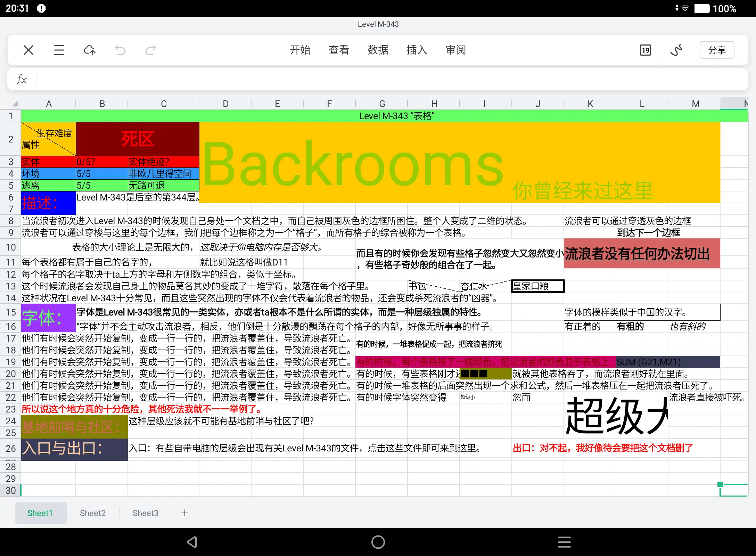756x556 pixels.
Task: Click the 皇家口粮 bordered cell
Action: click(538, 286)
